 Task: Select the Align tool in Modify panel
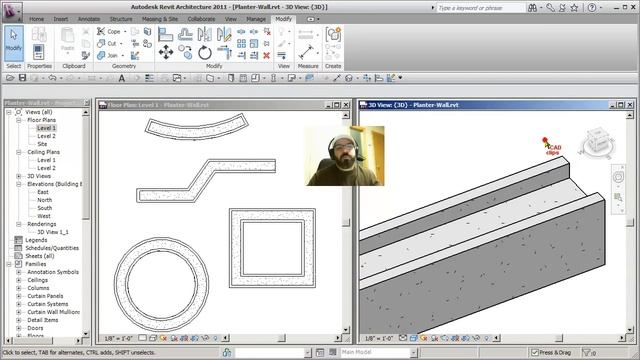point(165,34)
